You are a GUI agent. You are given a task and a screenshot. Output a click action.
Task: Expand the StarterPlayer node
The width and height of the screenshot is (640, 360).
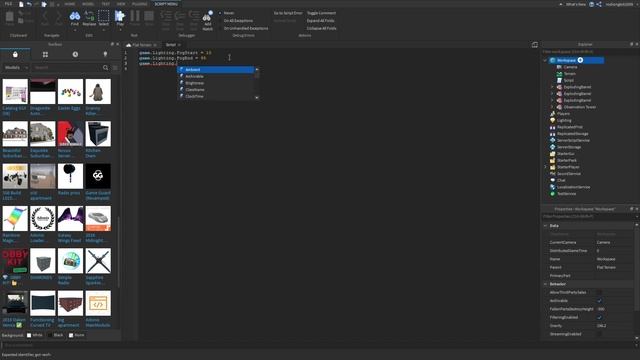click(545, 167)
